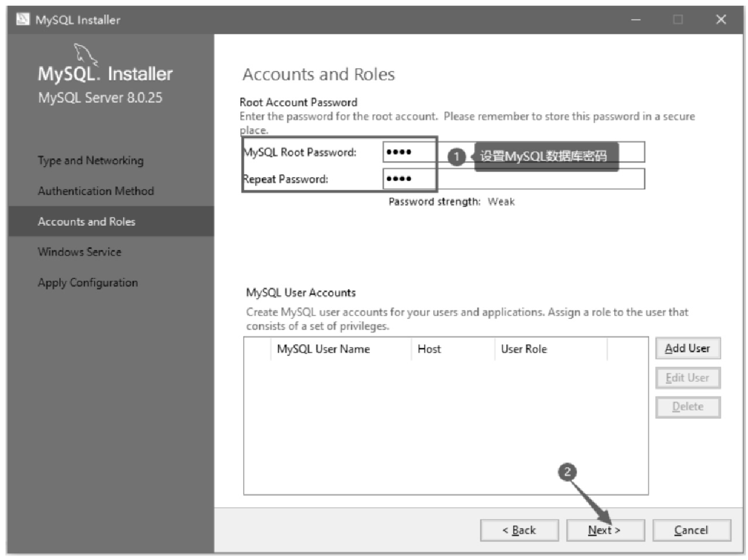Jump to Apply Configuration step
The image size is (748, 560).
[x=88, y=283]
